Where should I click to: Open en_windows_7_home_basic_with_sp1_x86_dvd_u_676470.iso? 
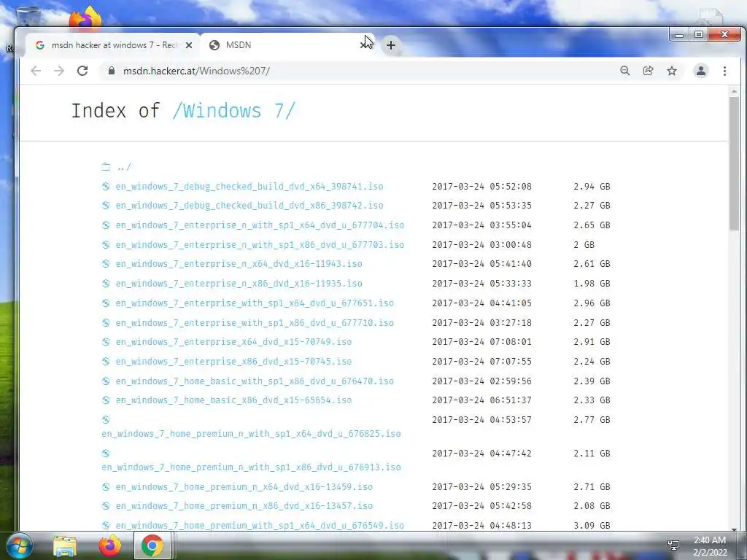coord(255,381)
